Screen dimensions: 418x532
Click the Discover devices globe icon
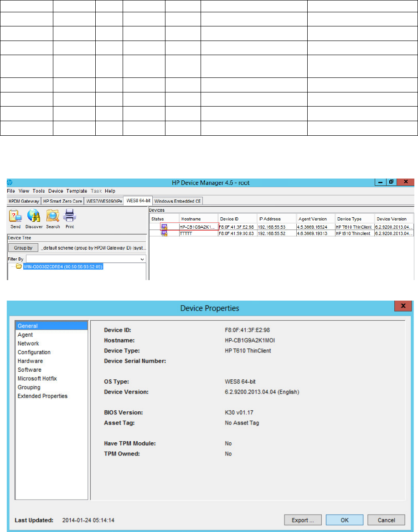34,215
